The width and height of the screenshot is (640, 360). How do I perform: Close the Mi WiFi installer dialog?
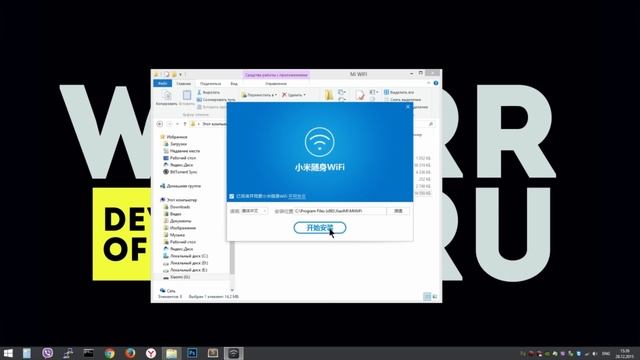[x=408, y=107]
